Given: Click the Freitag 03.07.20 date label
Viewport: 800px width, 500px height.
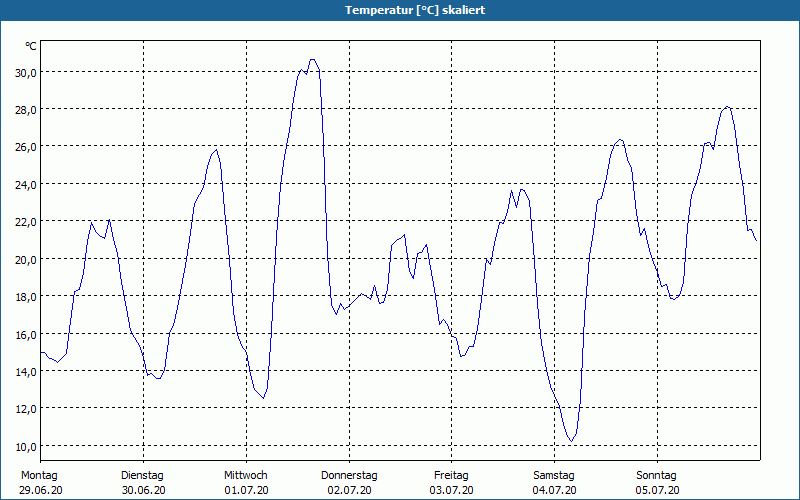Looking at the screenshot, I should 452,483.
